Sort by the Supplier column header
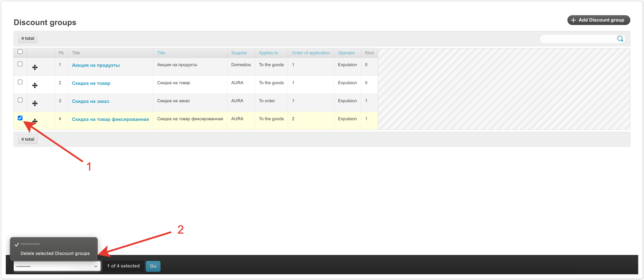This screenshot has height=280, width=644. 239,53
